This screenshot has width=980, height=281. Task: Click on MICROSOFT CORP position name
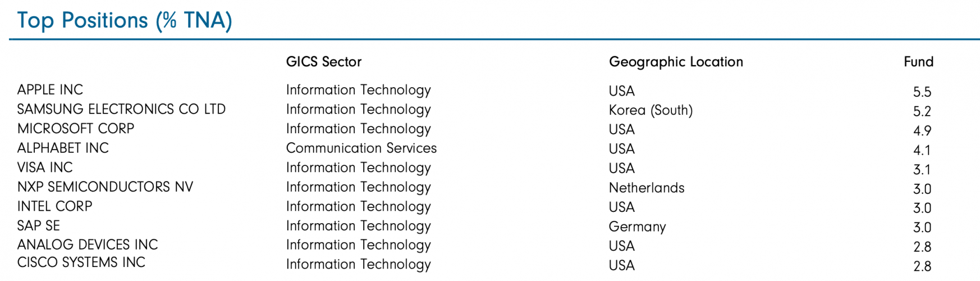pos(76,129)
